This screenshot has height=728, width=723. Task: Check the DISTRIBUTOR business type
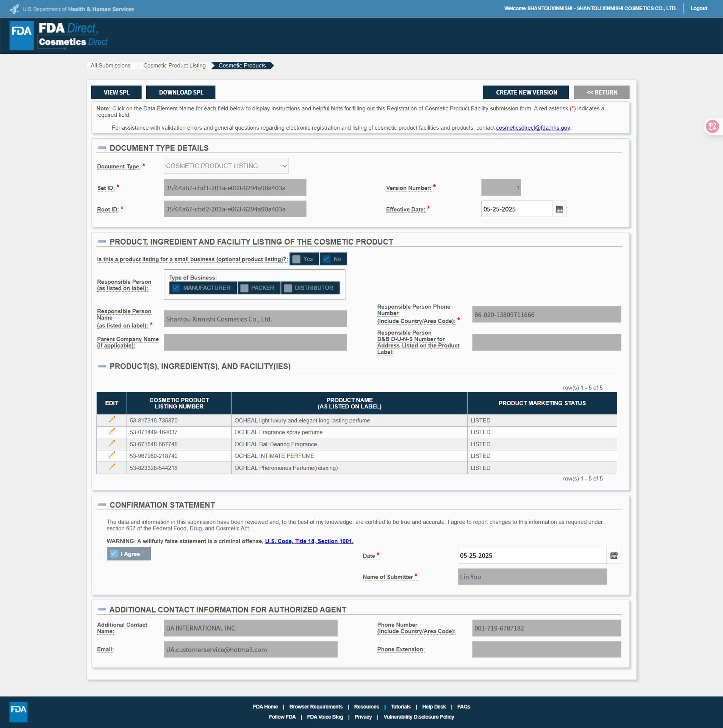tap(310, 288)
